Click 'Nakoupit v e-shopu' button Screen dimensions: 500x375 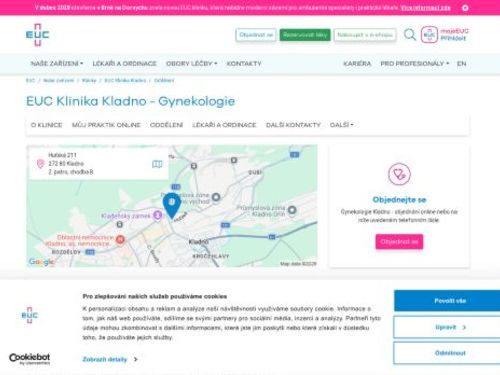coord(365,35)
